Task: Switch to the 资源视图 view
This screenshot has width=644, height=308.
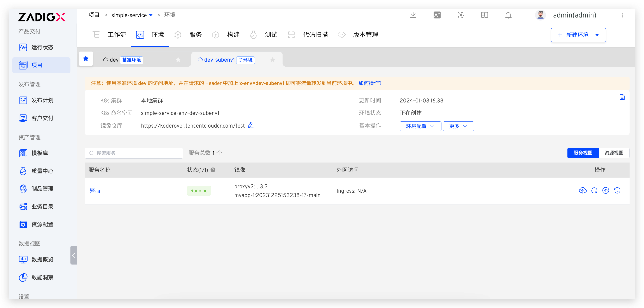Action: point(614,153)
